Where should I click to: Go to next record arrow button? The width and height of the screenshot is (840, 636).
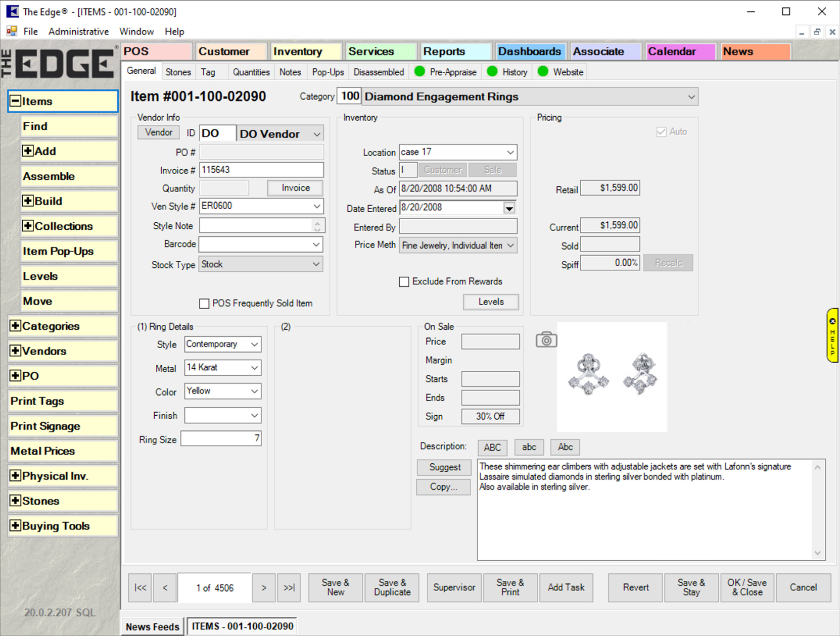click(x=264, y=588)
